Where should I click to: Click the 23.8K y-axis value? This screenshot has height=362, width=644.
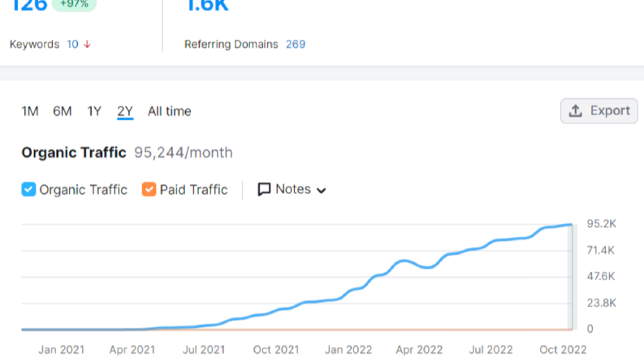pos(601,303)
